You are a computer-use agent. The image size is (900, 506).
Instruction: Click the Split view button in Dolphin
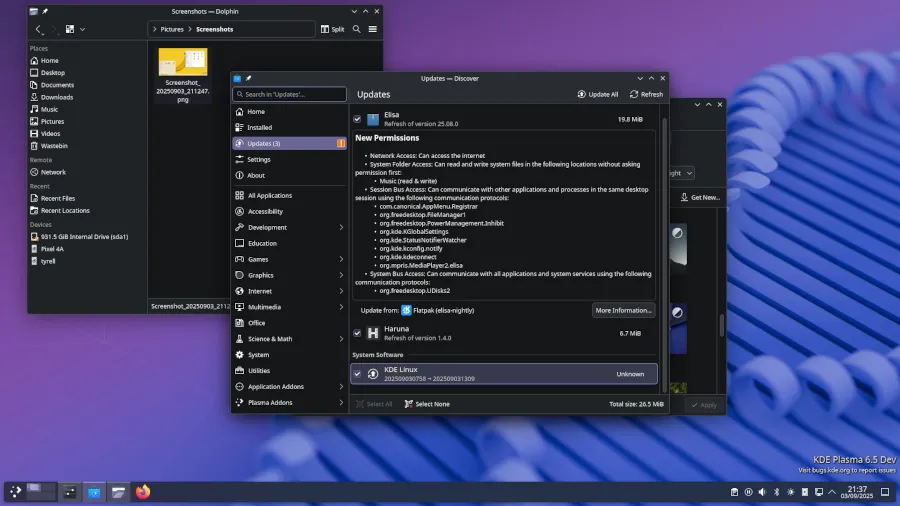tap(332, 29)
